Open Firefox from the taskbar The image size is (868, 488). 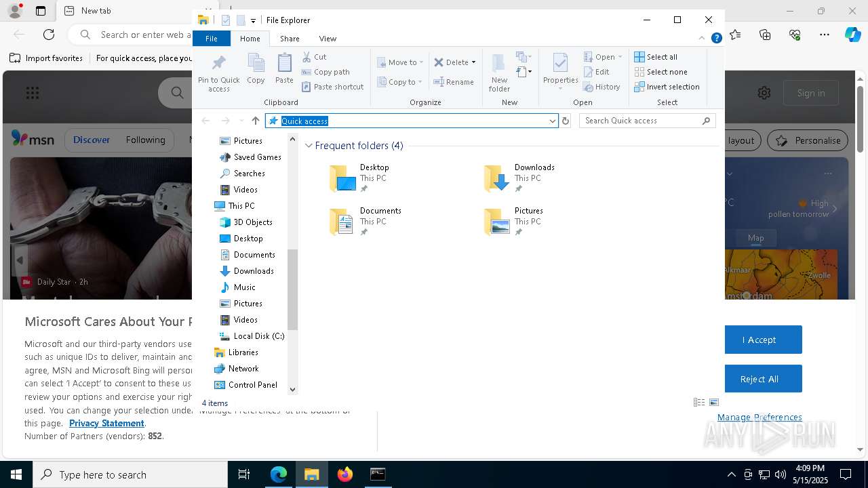pos(344,474)
